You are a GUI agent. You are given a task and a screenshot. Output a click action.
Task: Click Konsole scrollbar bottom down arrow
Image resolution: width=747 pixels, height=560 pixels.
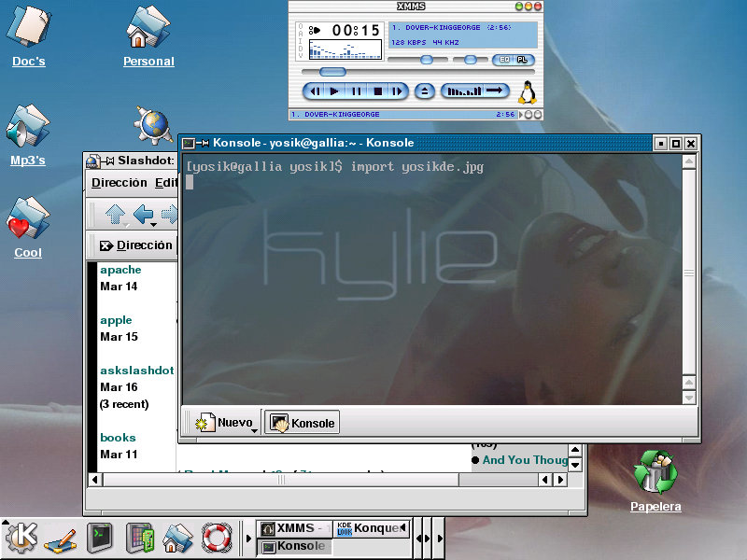[x=689, y=398]
